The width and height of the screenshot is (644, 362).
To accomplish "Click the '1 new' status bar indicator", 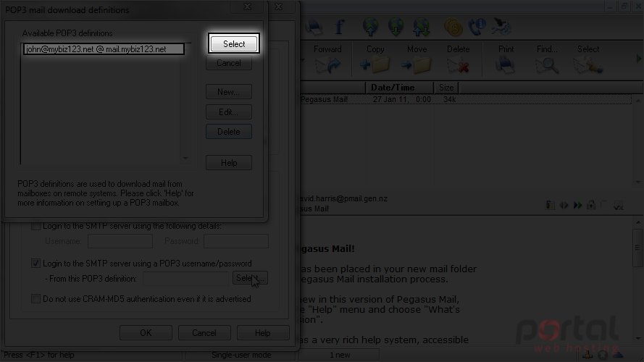I will pyautogui.click(x=340, y=355).
